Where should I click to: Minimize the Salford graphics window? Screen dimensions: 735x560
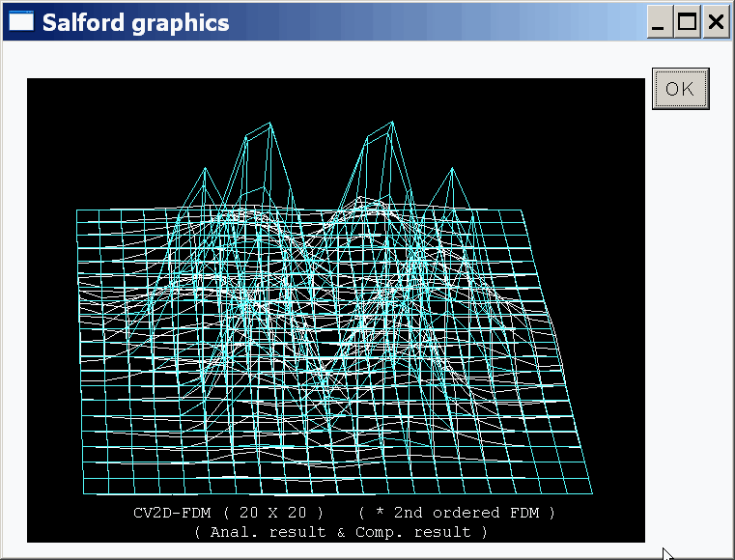pos(660,21)
